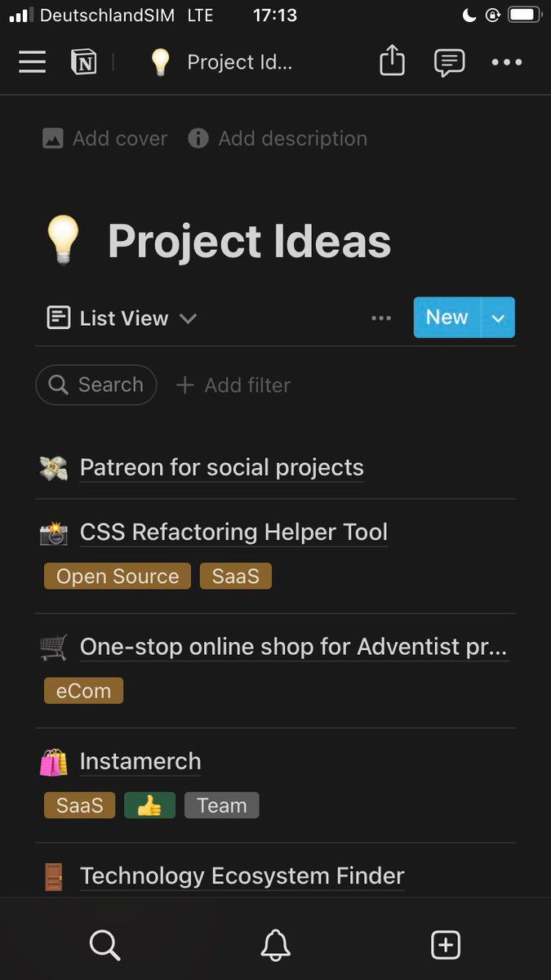Share this page via share icon
Viewport: 551px width, 980px height.
(x=392, y=61)
